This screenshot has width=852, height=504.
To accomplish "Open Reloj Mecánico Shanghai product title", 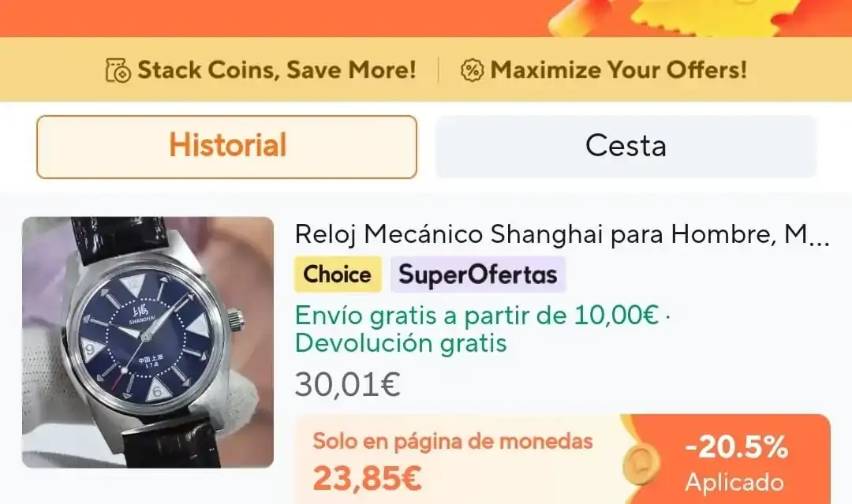I will click(562, 234).
